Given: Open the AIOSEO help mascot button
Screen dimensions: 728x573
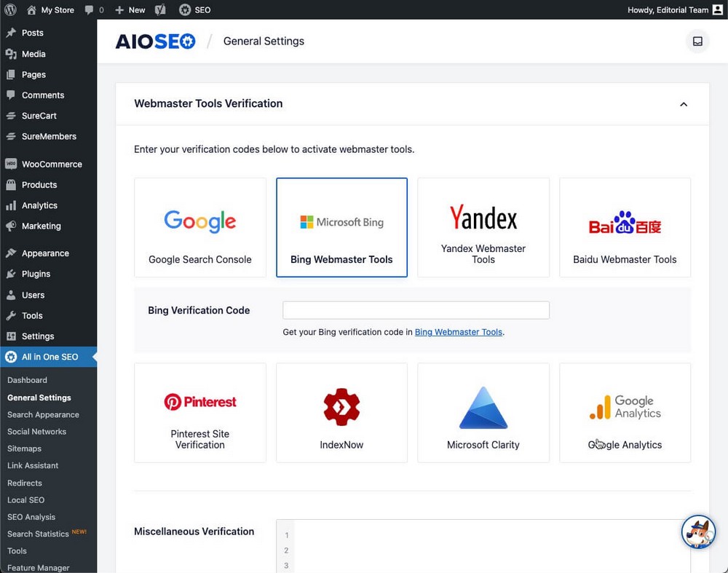Looking at the screenshot, I should pyautogui.click(x=698, y=532).
